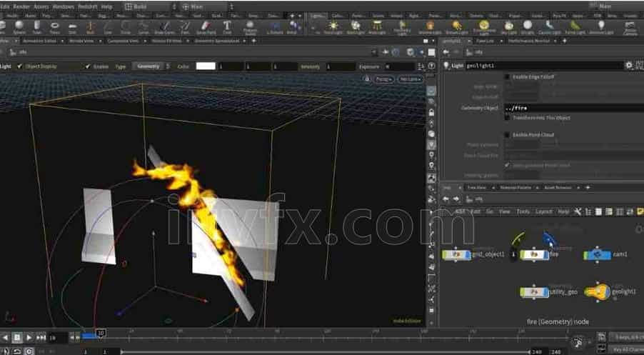This screenshot has width=644, height=355.
Task: Open the Help menu in main menu bar
Action: click(107, 6)
